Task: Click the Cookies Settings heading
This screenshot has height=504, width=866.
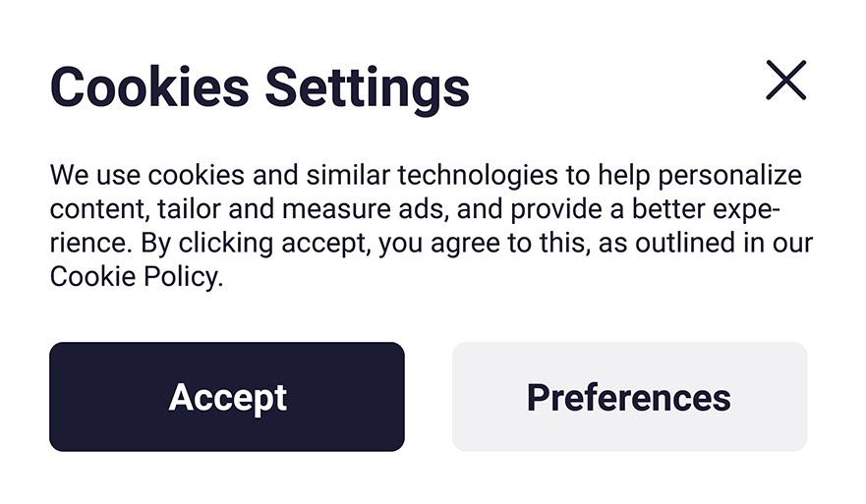Action: (x=260, y=86)
